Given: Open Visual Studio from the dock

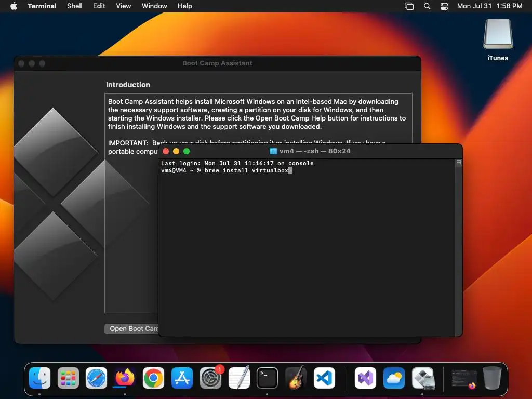Looking at the screenshot, I should pyautogui.click(x=365, y=378).
